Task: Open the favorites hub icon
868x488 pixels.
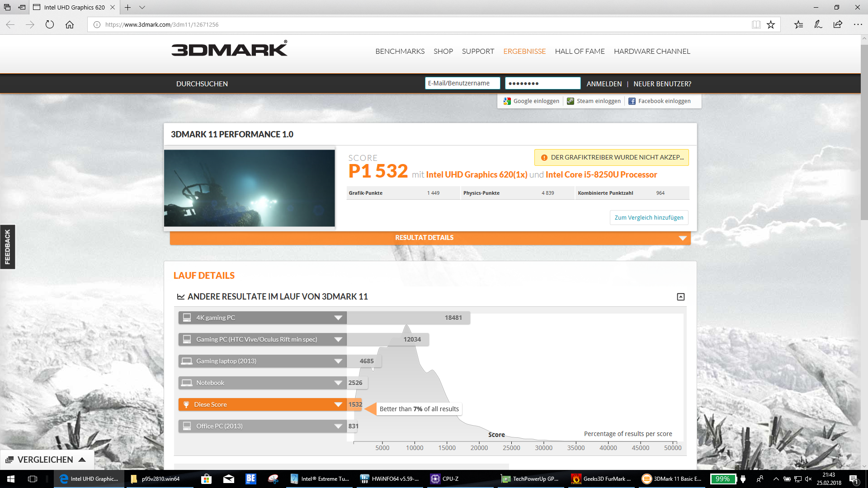Action: tap(799, 25)
